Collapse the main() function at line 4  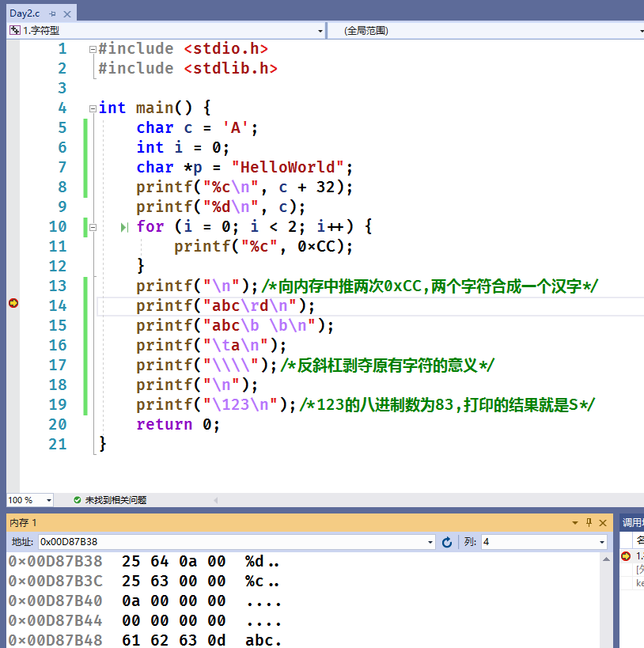click(93, 108)
